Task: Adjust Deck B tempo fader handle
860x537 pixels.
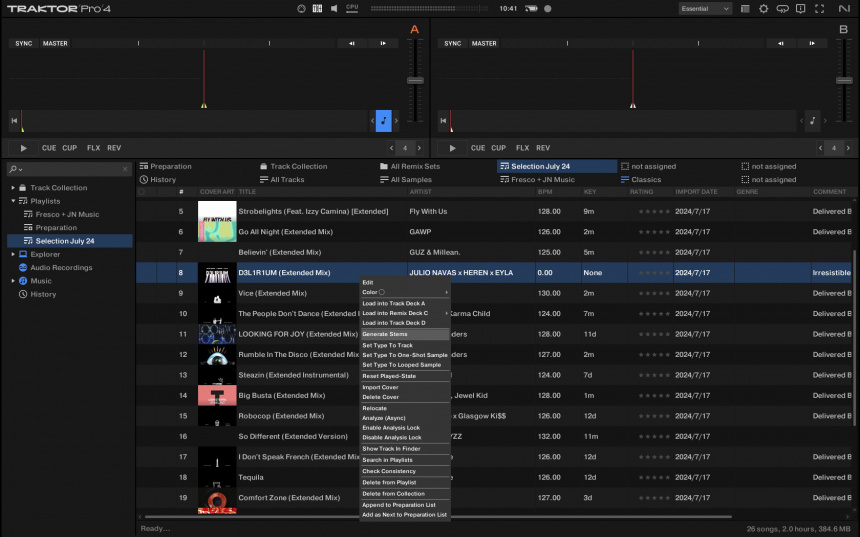Action: tap(844, 81)
